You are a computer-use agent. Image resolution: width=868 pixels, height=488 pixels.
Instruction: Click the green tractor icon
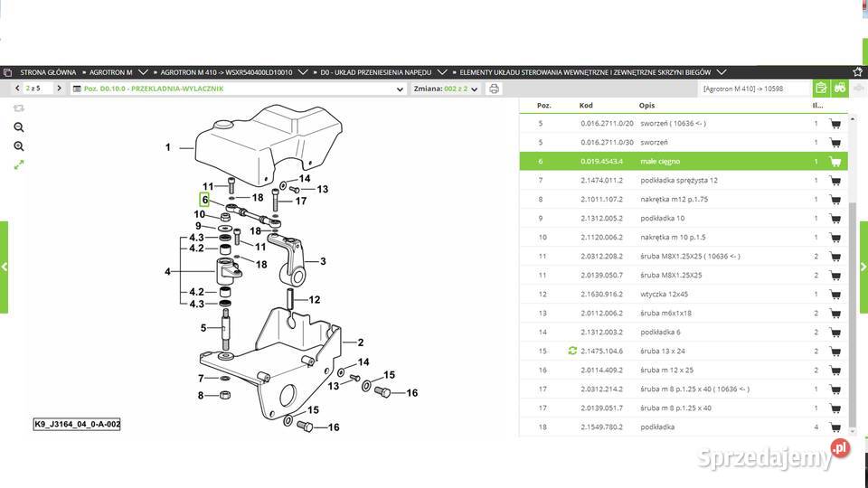(839, 89)
